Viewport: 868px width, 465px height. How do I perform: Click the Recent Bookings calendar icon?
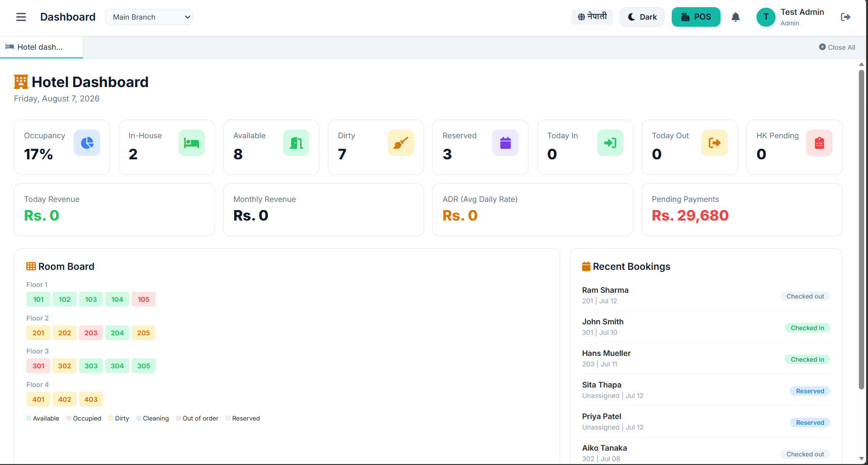[586, 266]
